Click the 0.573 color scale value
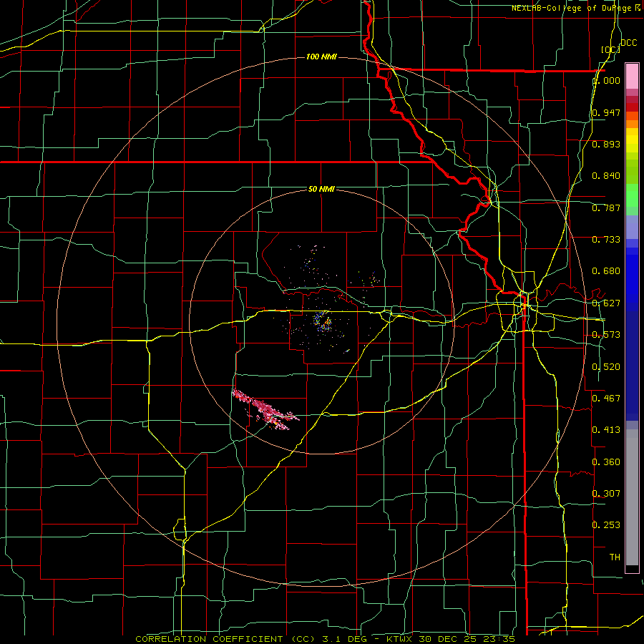This screenshot has width=644, height=644. [x=606, y=335]
